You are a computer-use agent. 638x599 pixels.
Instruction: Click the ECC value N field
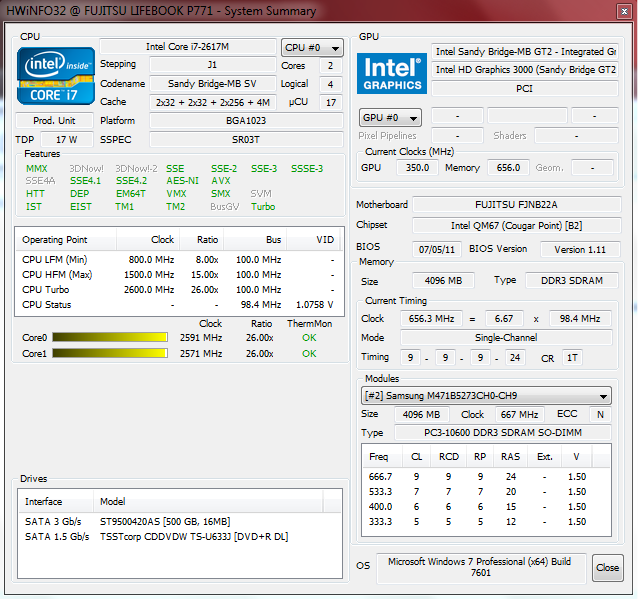click(600, 415)
